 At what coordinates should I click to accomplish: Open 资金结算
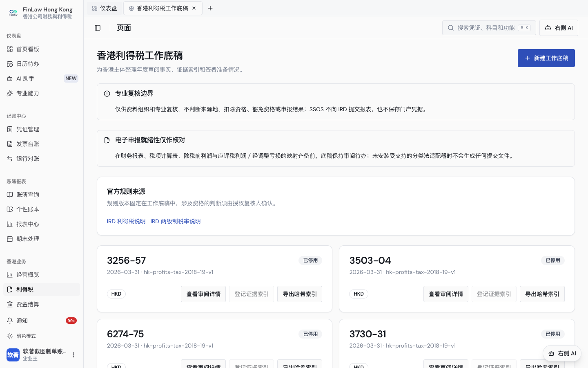[x=42, y=304]
